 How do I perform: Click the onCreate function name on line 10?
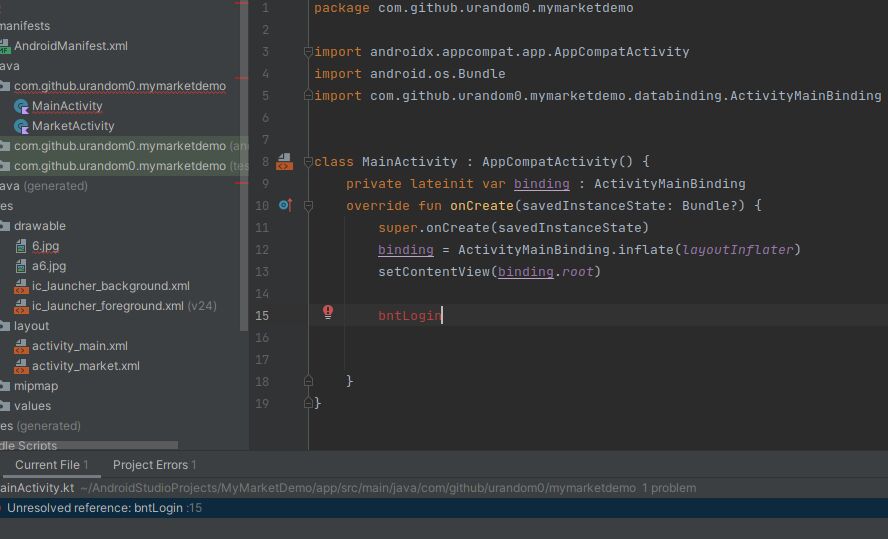coord(481,206)
